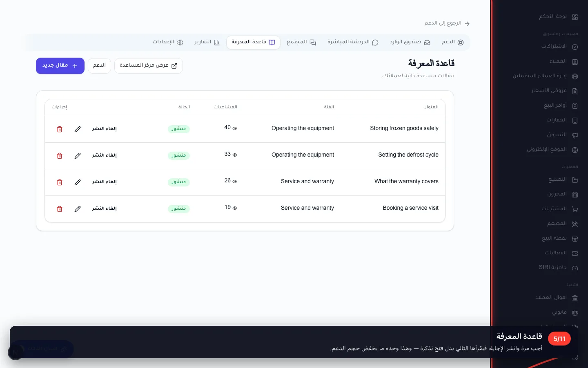
Task: Click the 'What the warranty covers' title
Action: (406, 182)
